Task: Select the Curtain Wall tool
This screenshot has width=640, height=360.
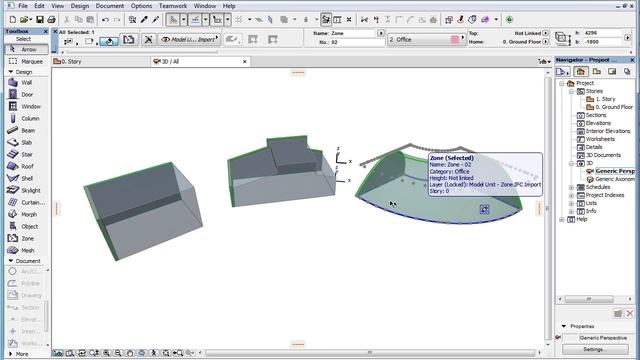Action: coord(26,202)
